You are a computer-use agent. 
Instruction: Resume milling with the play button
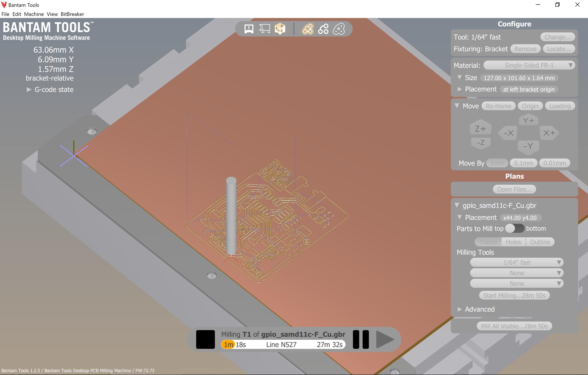[x=385, y=339]
